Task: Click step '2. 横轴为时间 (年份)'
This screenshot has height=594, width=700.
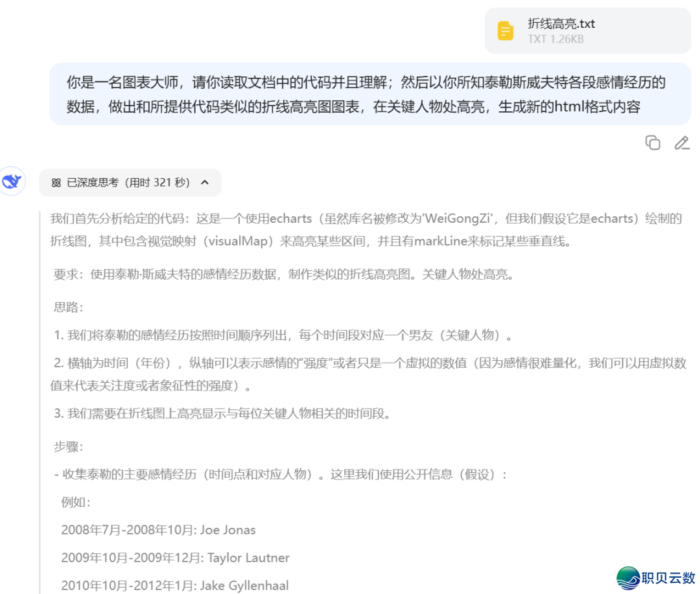Action: click(x=368, y=374)
